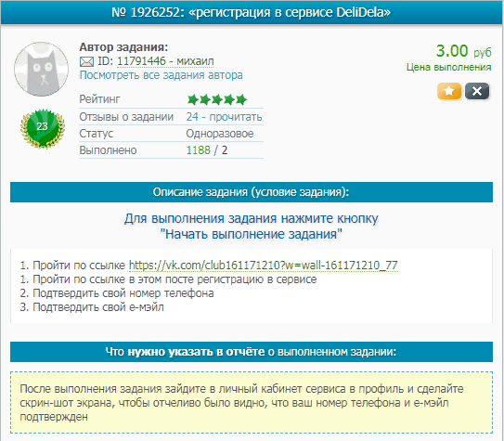Click the green laurel badge numbered 23

click(x=43, y=128)
